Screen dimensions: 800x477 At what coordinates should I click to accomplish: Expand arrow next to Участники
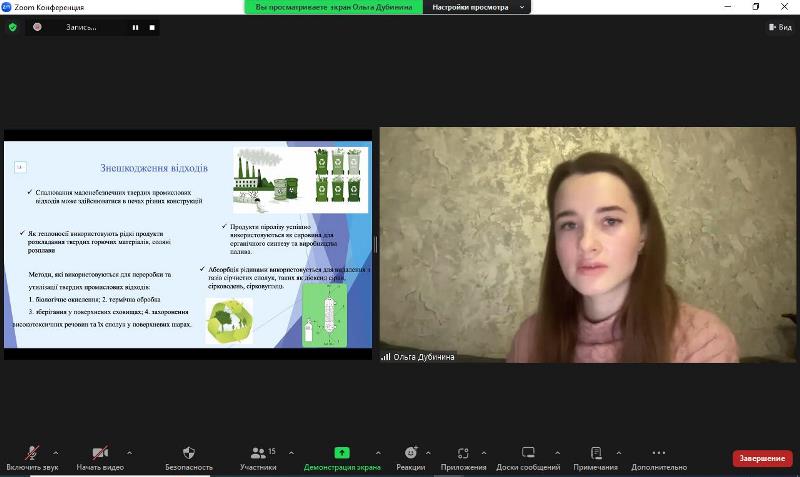tap(291, 453)
